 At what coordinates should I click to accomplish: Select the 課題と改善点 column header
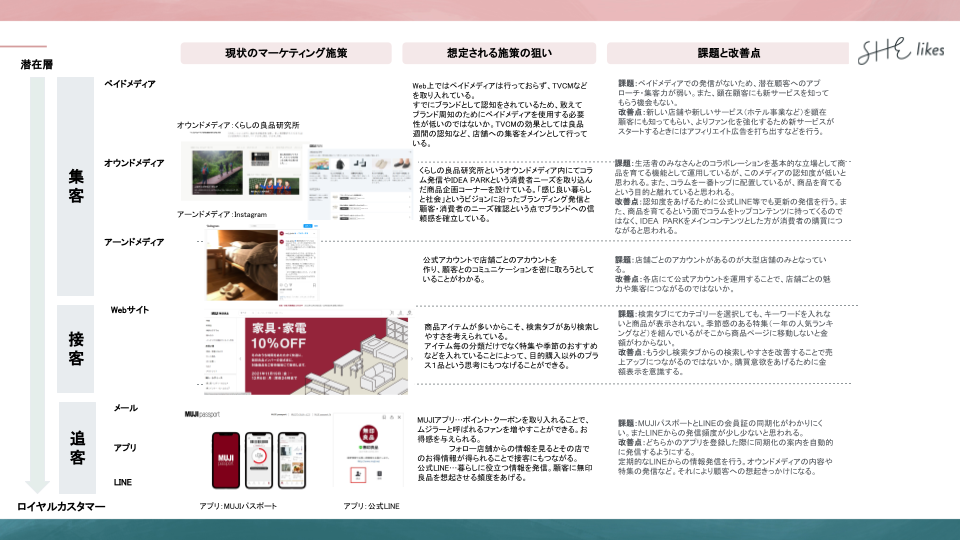pyautogui.click(x=728, y=53)
